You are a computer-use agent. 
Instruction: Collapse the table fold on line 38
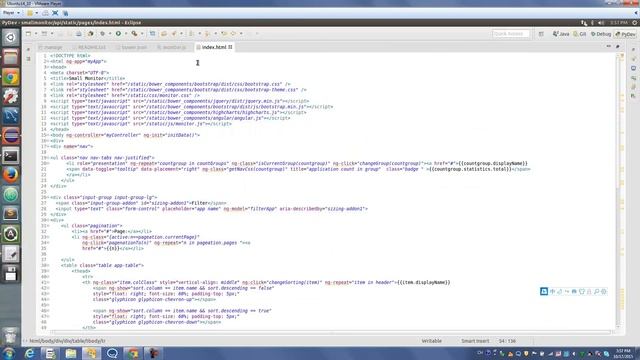pyautogui.click(x=48, y=265)
